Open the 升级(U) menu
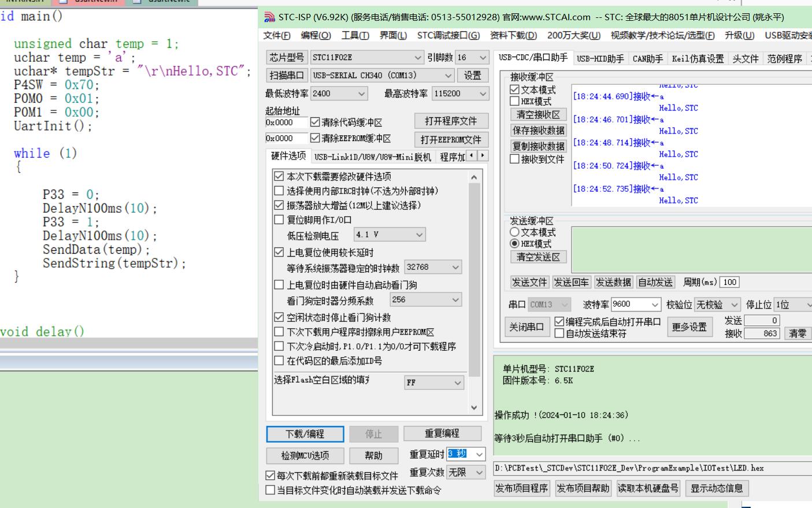This screenshot has height=508, width=812. pos(739,35)
